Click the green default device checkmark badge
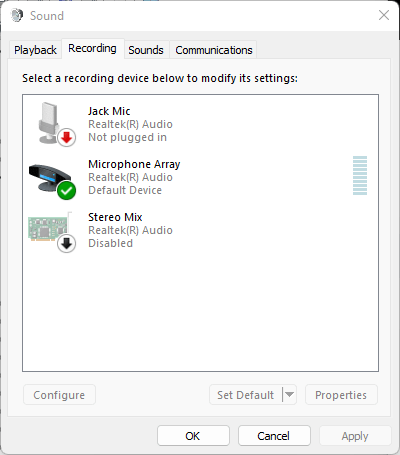Viewport: 400px width, 455px height. (66, 191)
